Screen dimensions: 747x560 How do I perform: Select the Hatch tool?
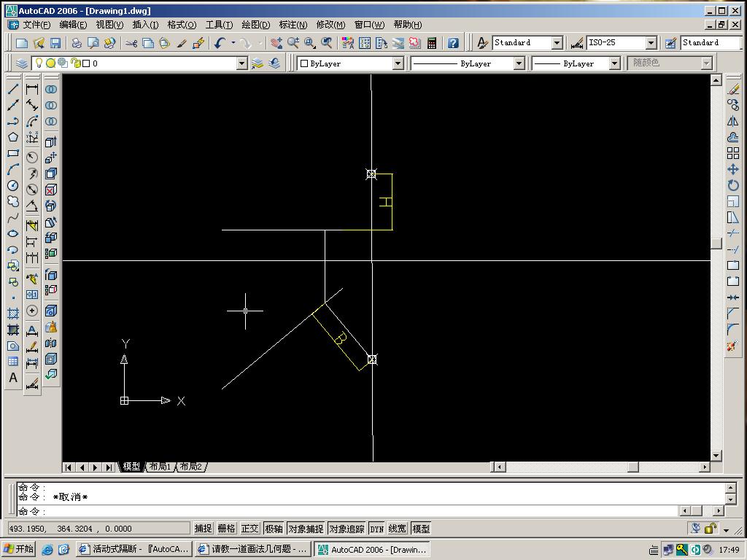13,314
